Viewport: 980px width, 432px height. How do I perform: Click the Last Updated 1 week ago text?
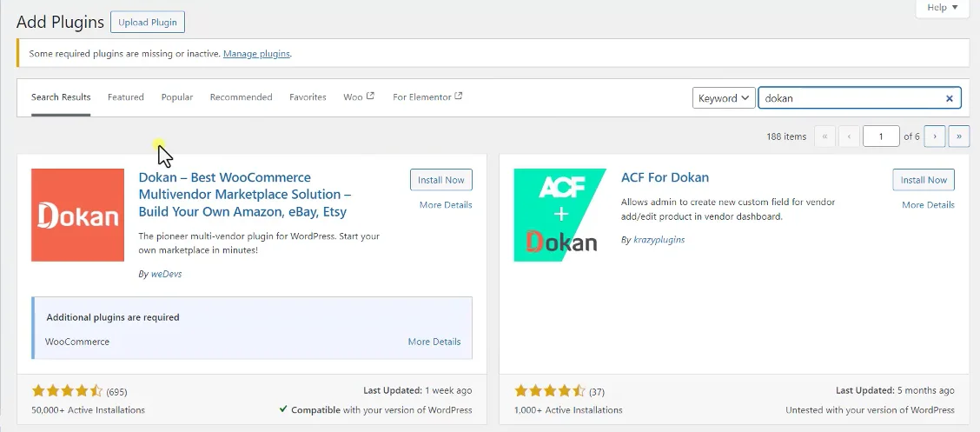click(x=418, y=390)
